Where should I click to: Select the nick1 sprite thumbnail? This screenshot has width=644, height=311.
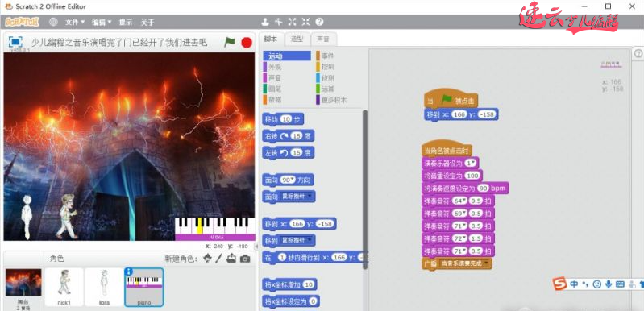click(64, 287)
